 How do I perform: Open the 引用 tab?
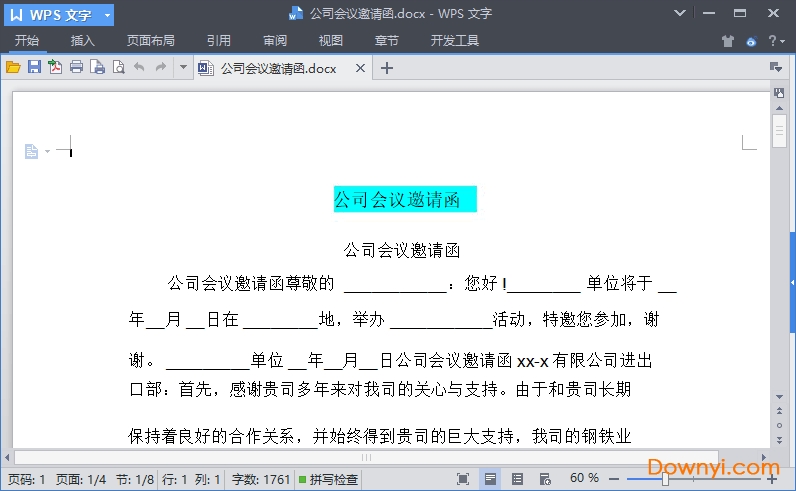pos(219,41)
